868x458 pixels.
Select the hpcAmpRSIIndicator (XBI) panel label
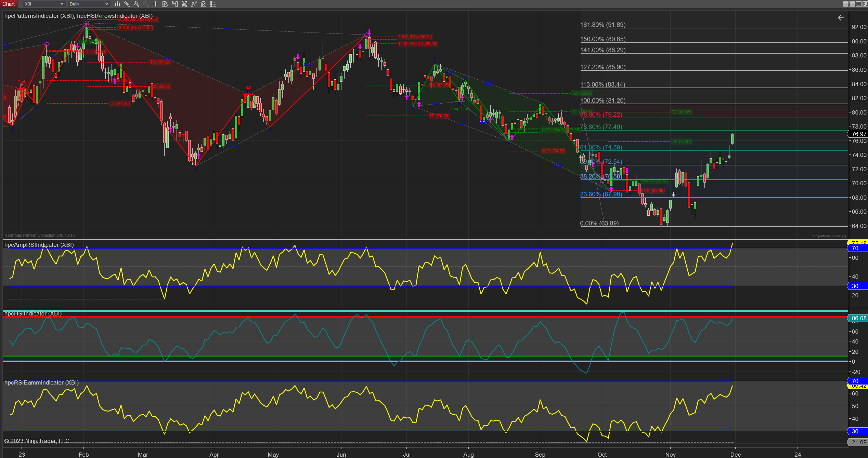coord(39,245)
